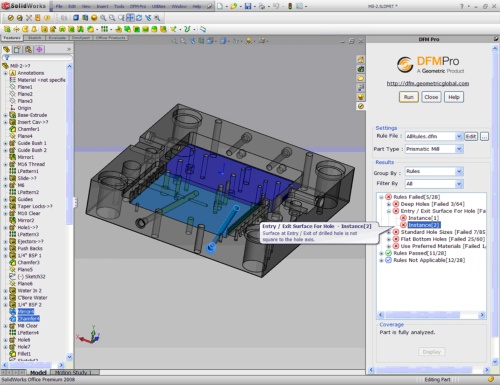Open the Tools menu
The width and height of the screenshot is (500, 385).
[x=119, y=6]
